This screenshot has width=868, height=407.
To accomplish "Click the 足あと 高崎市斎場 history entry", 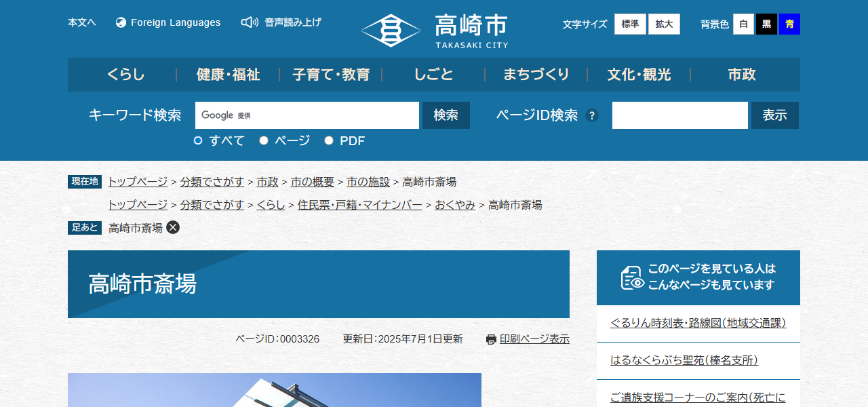I will coord(136,228).
